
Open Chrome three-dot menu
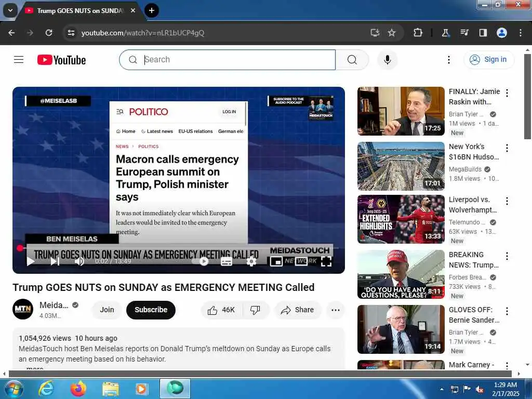520,33
